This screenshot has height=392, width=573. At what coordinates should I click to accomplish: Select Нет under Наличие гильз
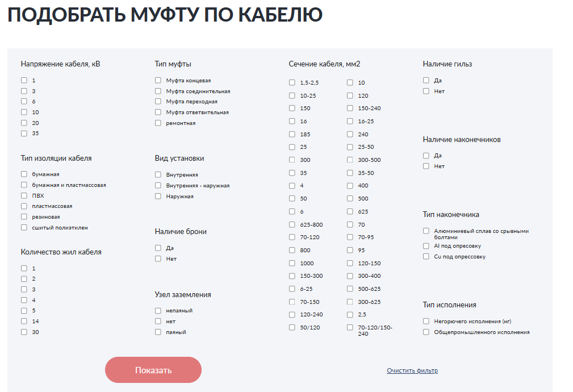(426, 91)
